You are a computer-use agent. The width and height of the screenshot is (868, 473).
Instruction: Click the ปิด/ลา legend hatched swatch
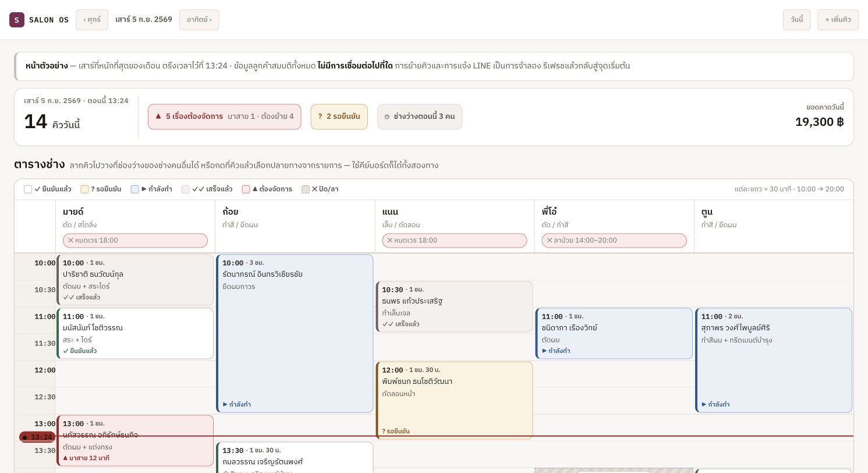tap(306, 189)
